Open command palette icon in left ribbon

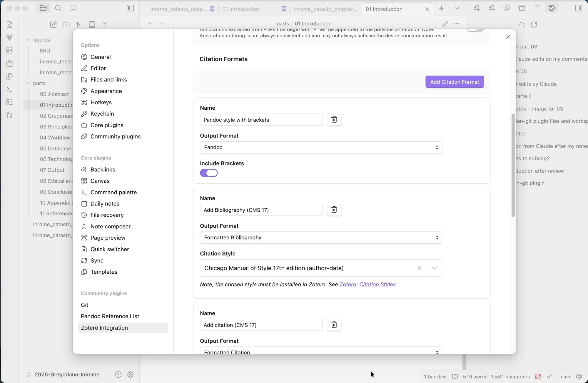[9, 89]
